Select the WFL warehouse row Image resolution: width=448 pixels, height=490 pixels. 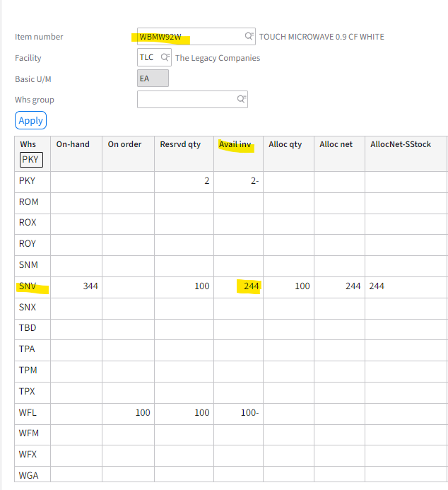point(230,414)
